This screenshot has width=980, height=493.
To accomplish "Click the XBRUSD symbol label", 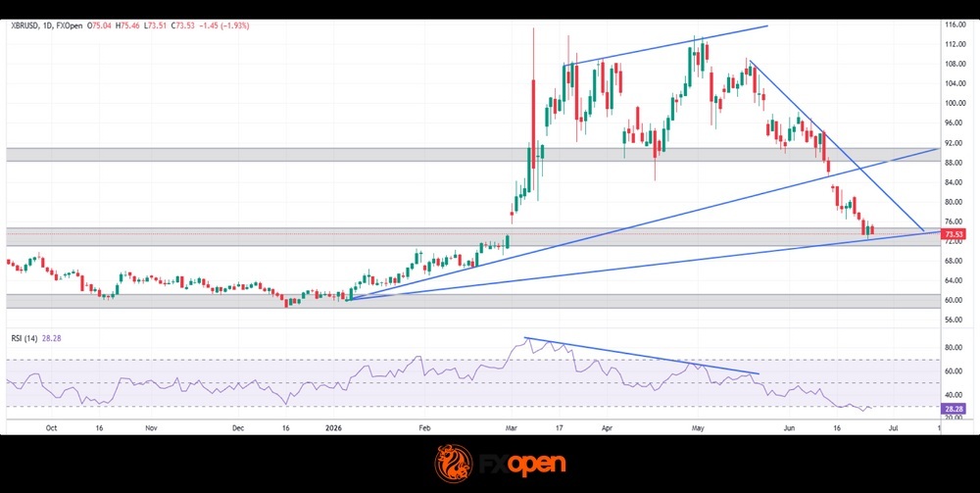I will pos(25,26).
